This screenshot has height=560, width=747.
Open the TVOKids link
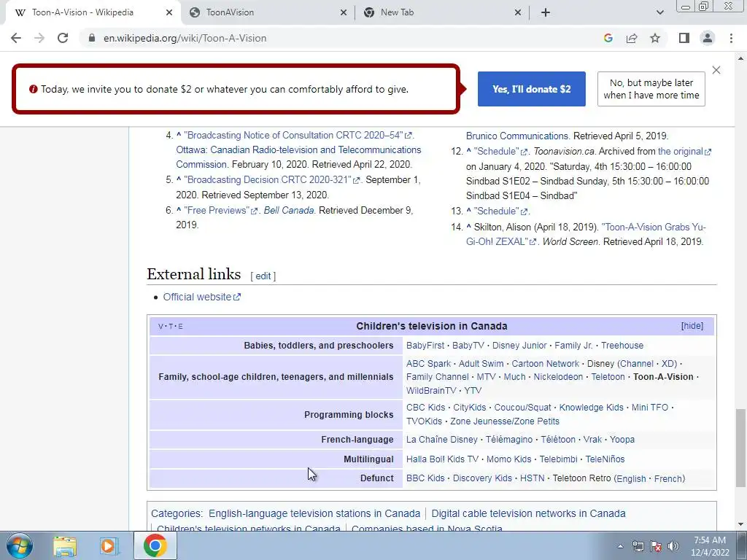(x=424, y=421)
